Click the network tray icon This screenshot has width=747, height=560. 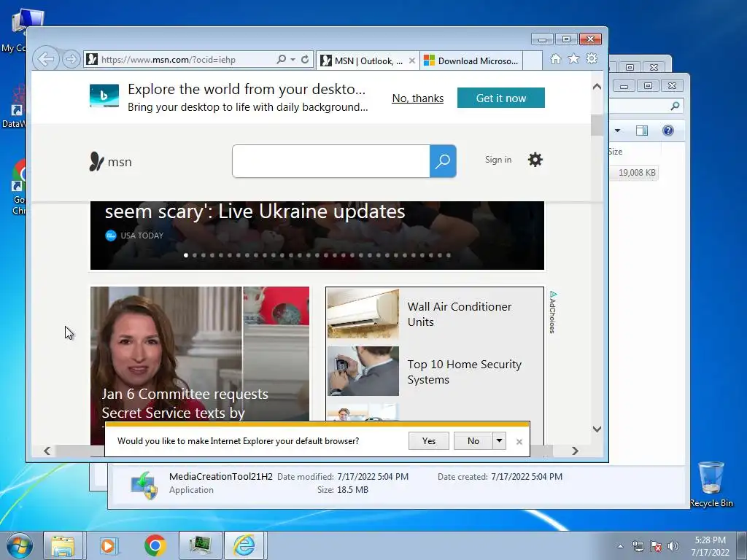pos(638,546)
